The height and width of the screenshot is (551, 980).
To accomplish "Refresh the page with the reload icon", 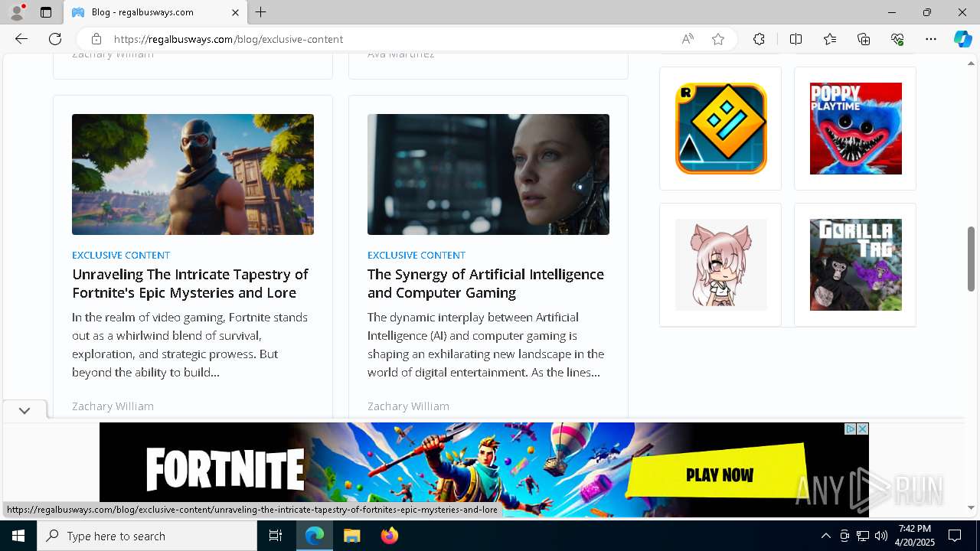I will tap(55, 39).
